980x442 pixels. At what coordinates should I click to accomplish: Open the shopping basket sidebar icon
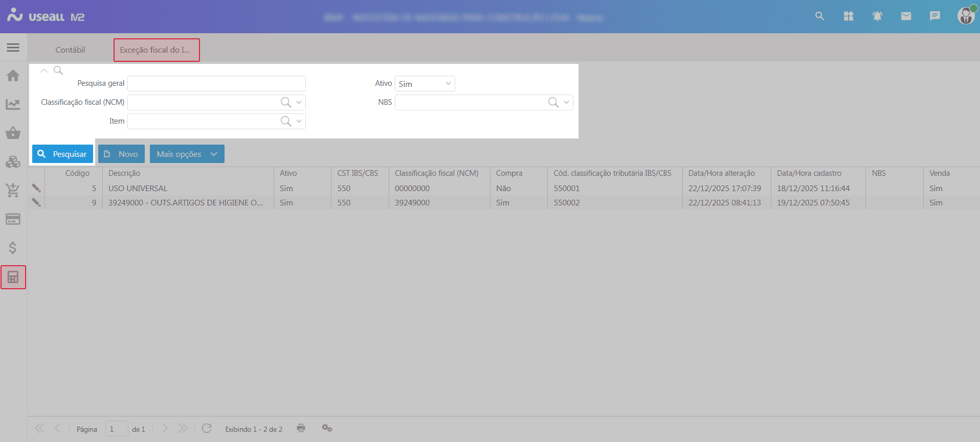point(13,133)
